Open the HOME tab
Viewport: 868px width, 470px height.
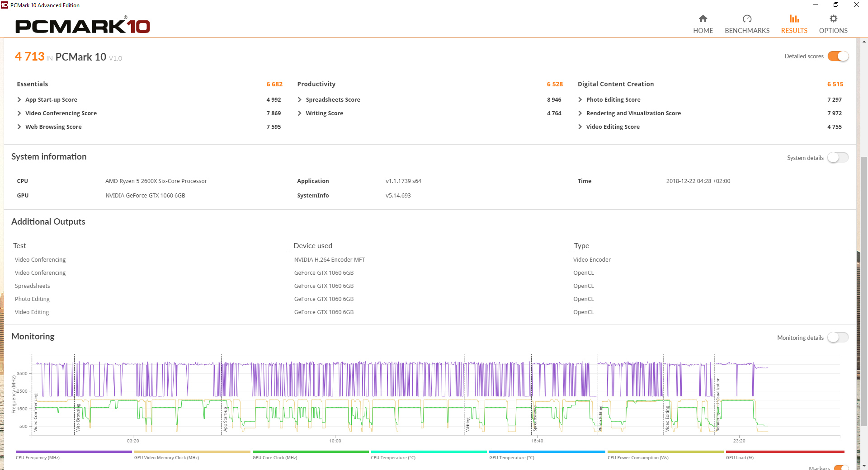[x=703, y=24]
